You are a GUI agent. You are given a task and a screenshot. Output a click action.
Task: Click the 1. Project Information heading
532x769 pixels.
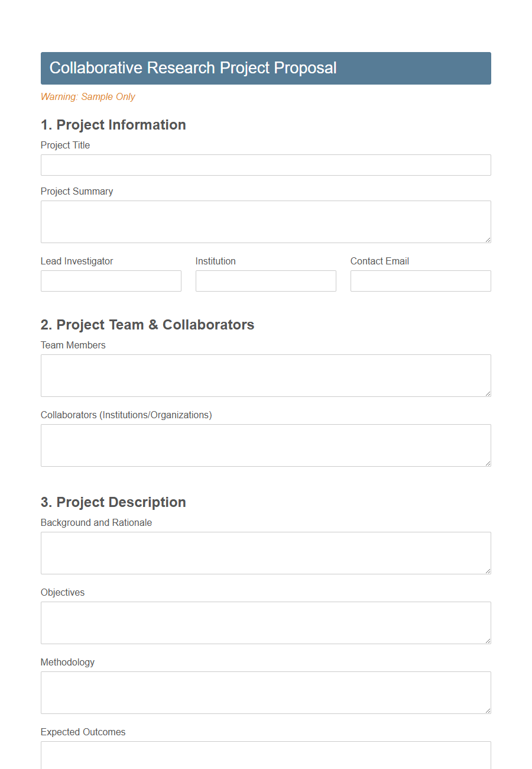pos(113,125)
